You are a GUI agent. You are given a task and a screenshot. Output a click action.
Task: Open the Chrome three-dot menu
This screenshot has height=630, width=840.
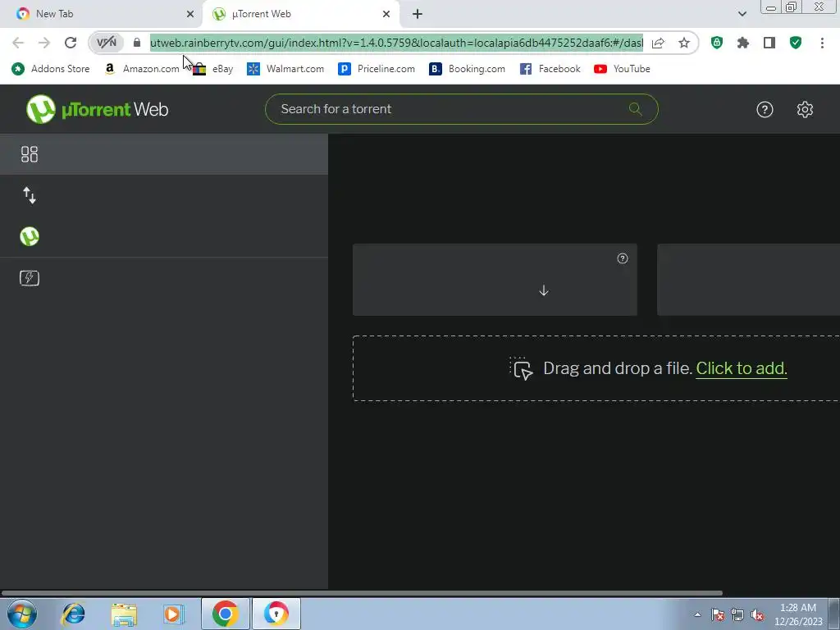coord(822,43)
